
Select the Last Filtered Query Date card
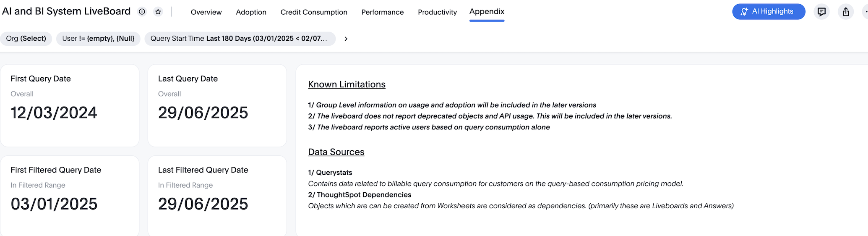217,195
